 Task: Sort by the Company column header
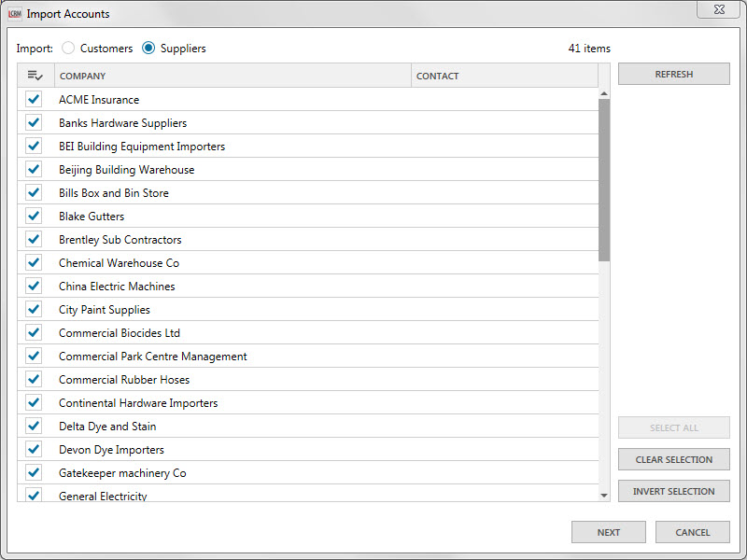(233, 76)
